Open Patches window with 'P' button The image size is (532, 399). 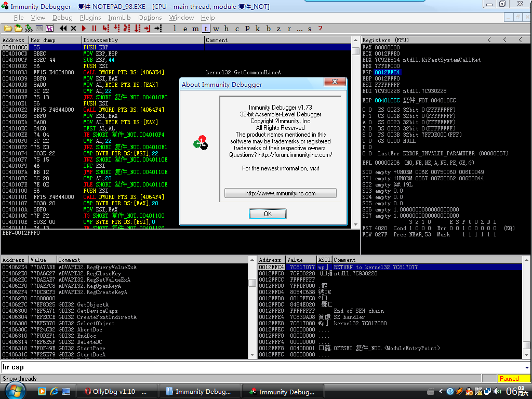247,29
